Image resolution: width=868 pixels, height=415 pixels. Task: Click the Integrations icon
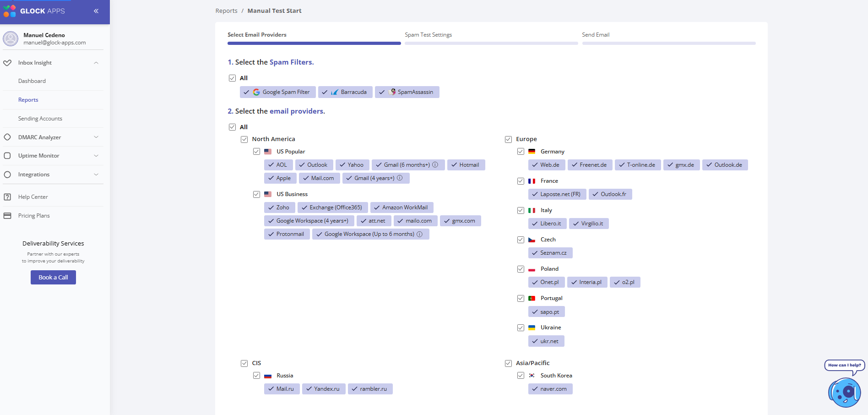point(7,175)
